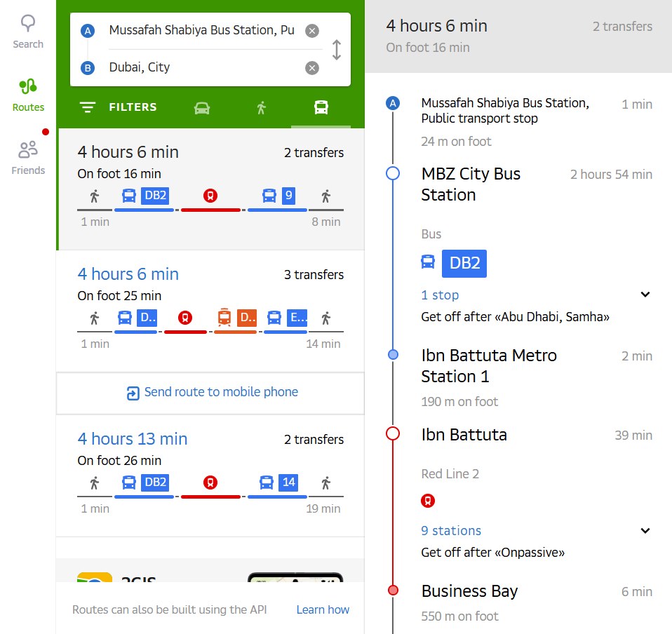Screen dimensions: 672x634
Task: Click the blue D.. bus badge in second route
Action: pyautogui.click(x=147, y=318)
